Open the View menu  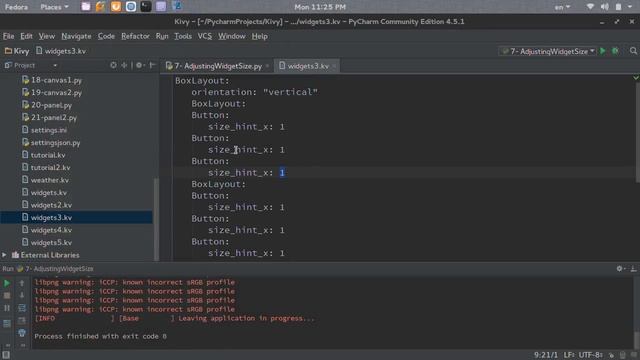[47, 36]
